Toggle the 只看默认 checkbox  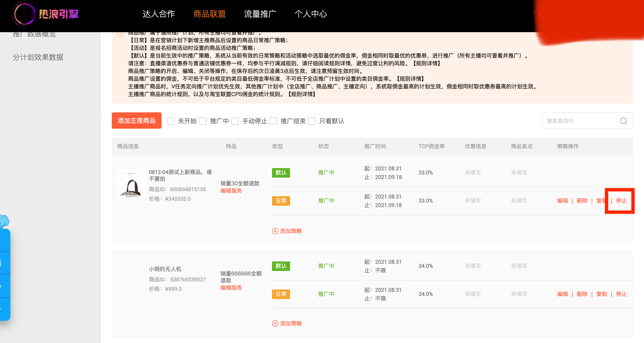312,121
